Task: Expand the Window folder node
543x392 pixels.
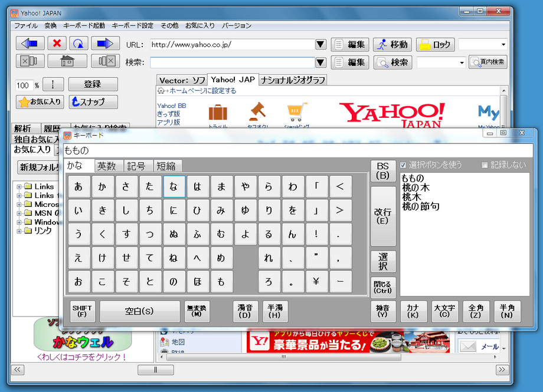Action: [19, 222]
